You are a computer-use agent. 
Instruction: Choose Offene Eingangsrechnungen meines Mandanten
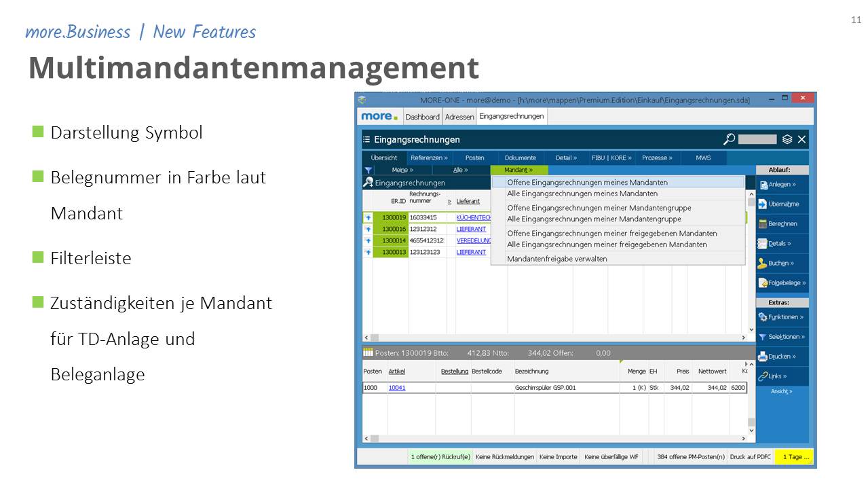pos(618,182)
